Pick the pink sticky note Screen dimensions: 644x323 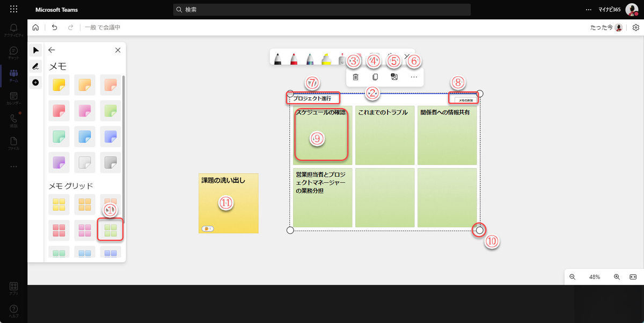click(x=85, y=111)
